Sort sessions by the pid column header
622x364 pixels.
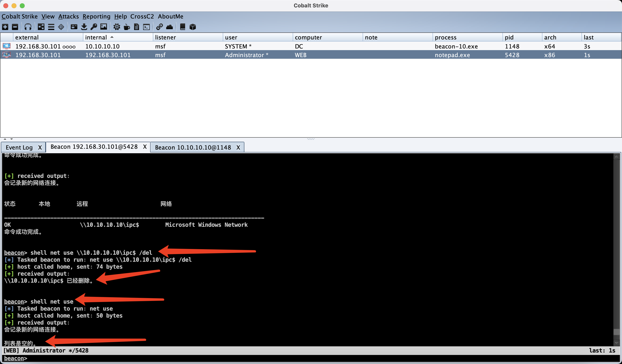tap(522, 37)
